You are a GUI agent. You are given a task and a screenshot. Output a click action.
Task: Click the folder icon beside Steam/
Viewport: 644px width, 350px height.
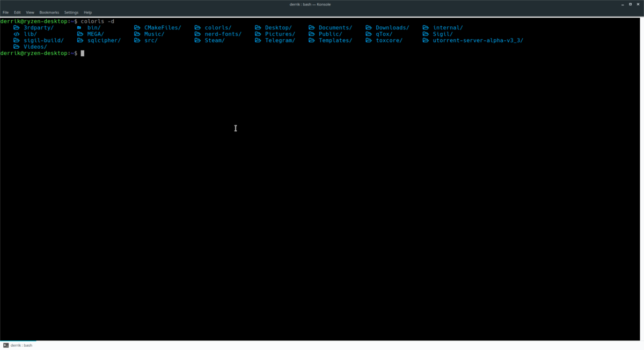[197, 41]
